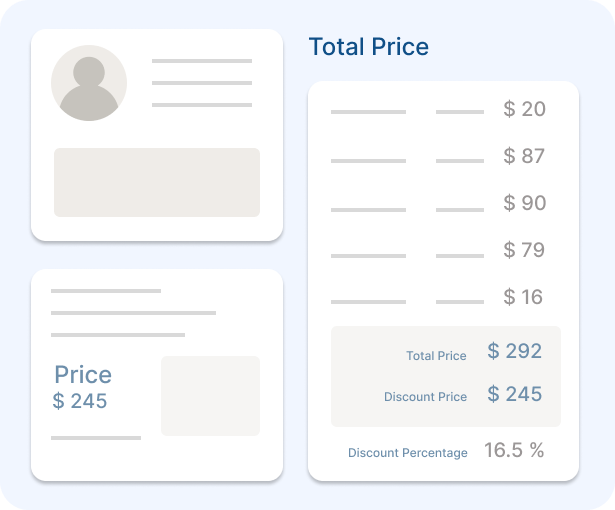
Task: Click the $ 16 price amount
Action: coord(524,297)
